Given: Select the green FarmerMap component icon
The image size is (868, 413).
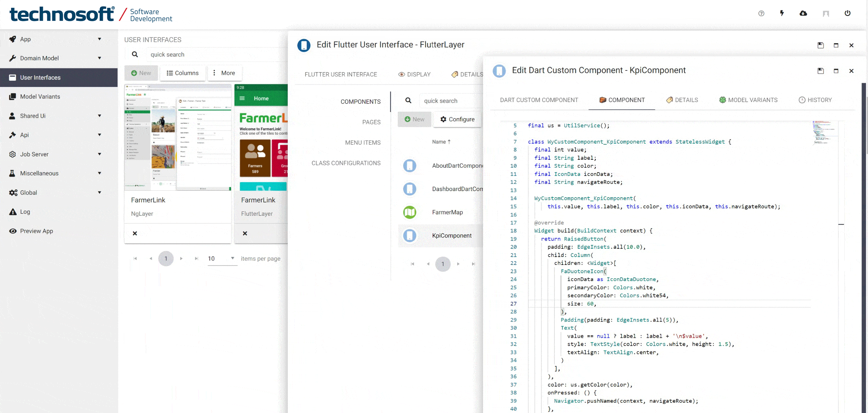Looking at the screenshot, I should 409,212.
